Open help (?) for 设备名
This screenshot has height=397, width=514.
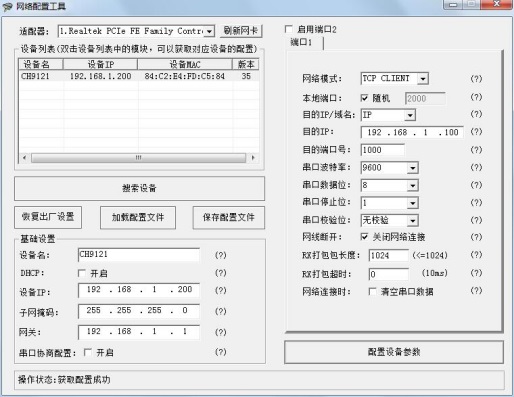point(220,255)
